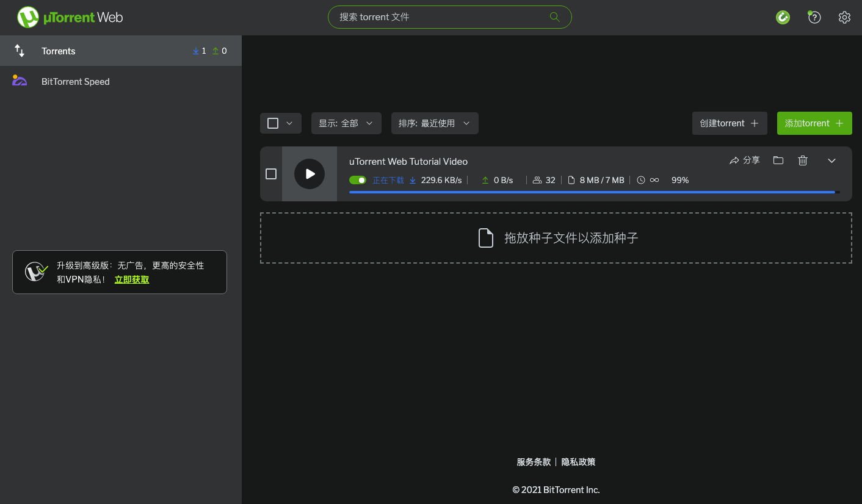Viewport: 862px width, 504px height.
Task: Select the BitTorrent Speed sidebar item
Action: (121, 81)
